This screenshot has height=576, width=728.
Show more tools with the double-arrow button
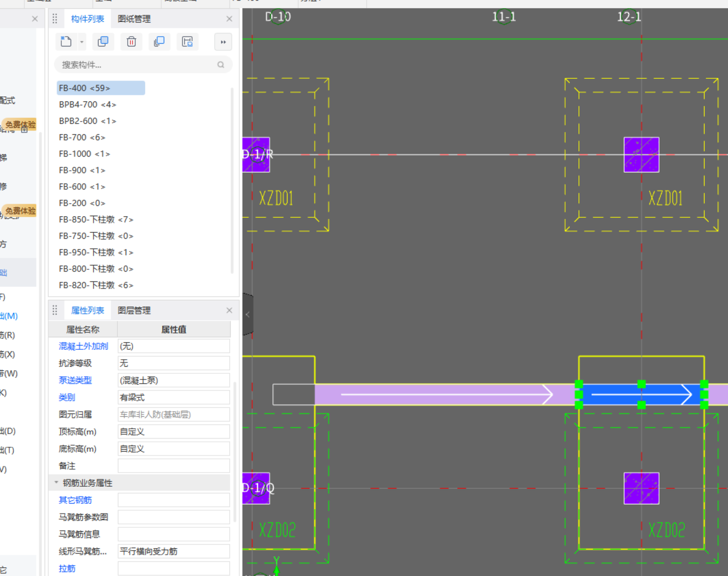[223, 42]
